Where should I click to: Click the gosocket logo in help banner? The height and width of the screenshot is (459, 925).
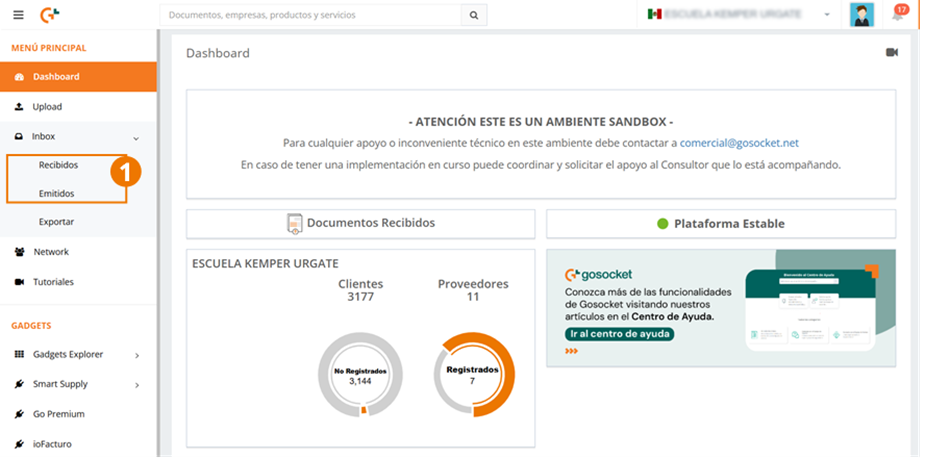[598, 274]
